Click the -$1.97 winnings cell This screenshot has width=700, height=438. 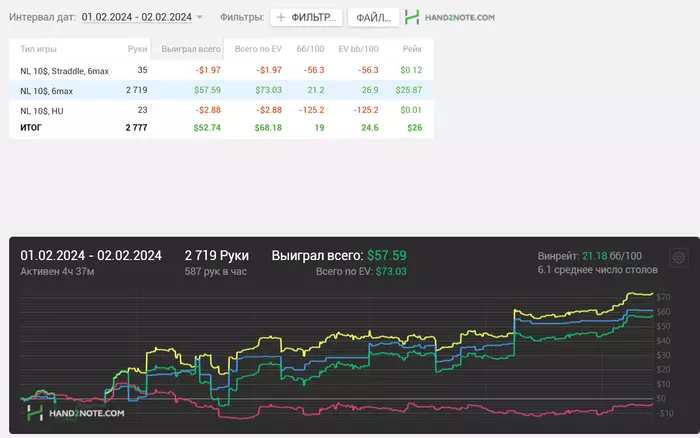coord(208,70)
